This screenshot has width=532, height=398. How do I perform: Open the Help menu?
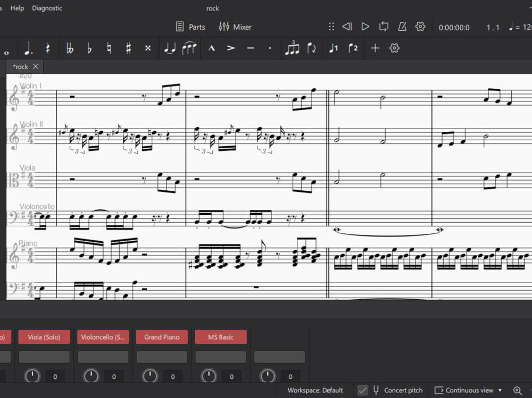click(x=17, y=8)
